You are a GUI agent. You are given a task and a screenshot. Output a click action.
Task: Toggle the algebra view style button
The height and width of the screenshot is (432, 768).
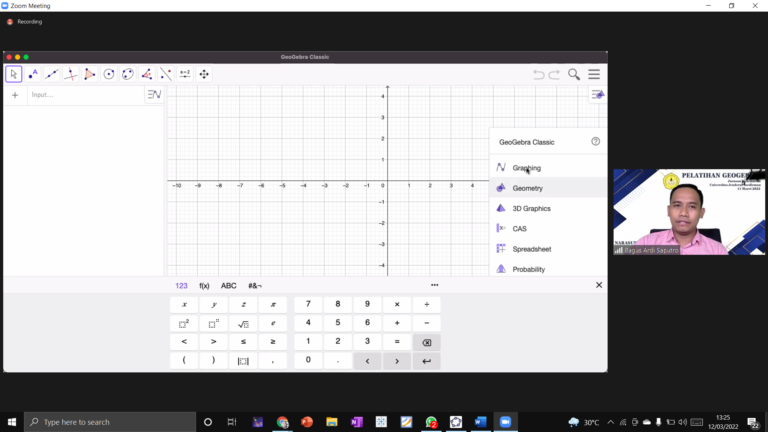click(154, 95)
